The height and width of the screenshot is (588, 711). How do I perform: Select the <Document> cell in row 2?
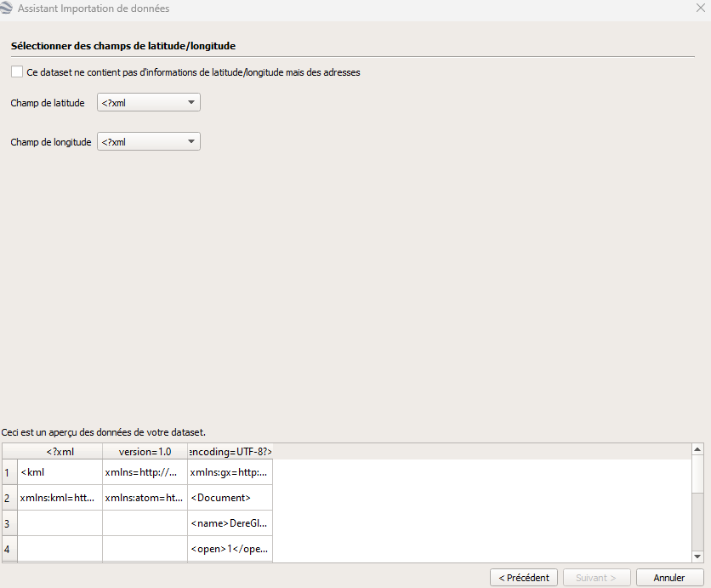230,498
